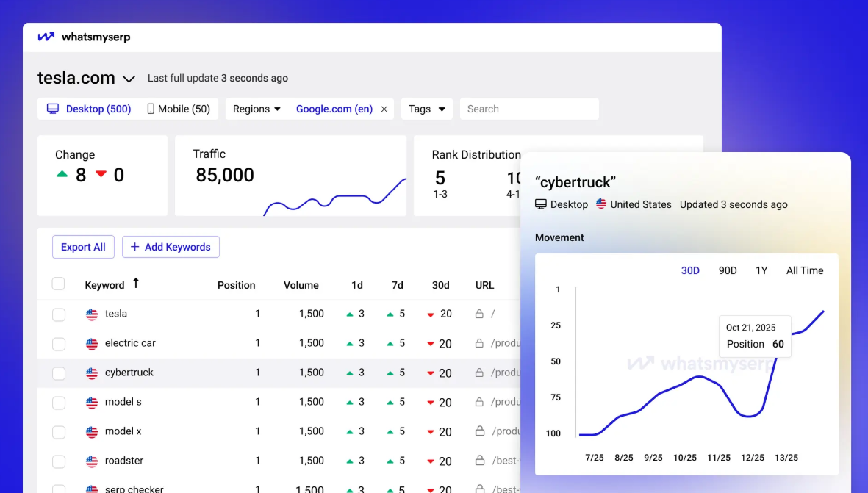Click the US flag icon beside cybertruck
Image resolution: width=868 pixels, height=493 pixels.
pos(92,373)
